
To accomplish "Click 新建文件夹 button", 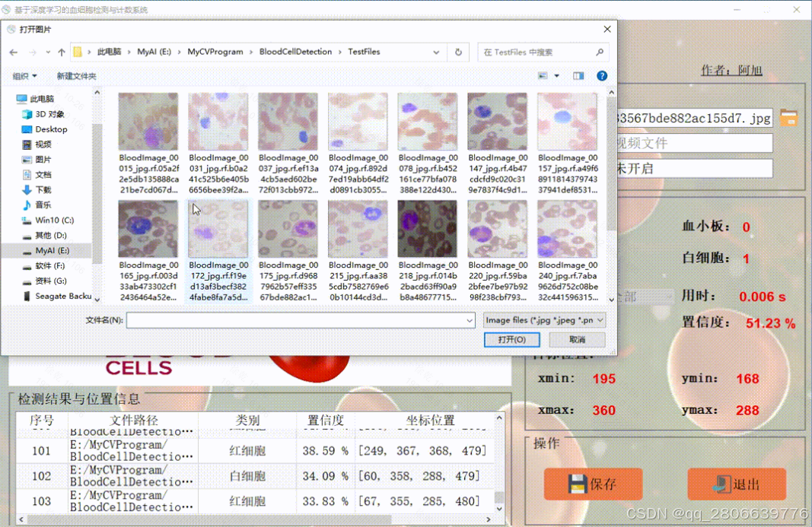I will coord(76,76).
